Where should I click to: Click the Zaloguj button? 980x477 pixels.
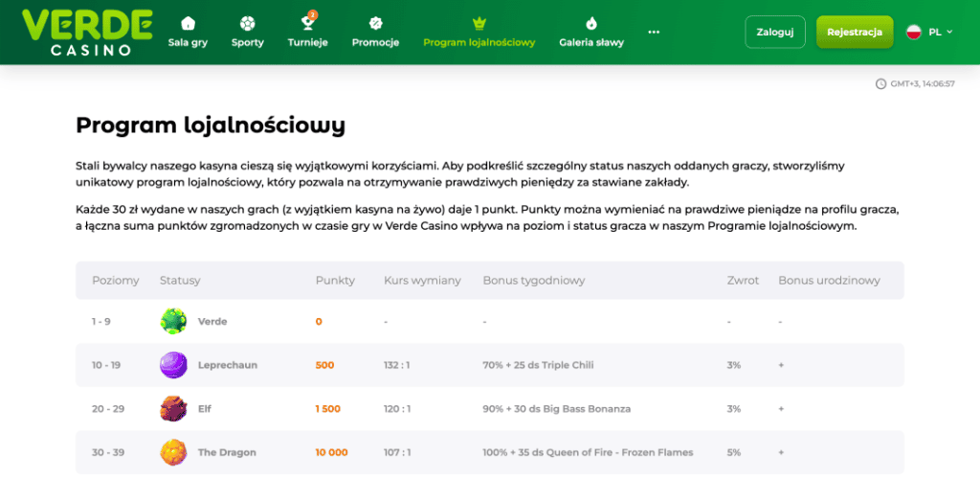(x=775, y=32)
